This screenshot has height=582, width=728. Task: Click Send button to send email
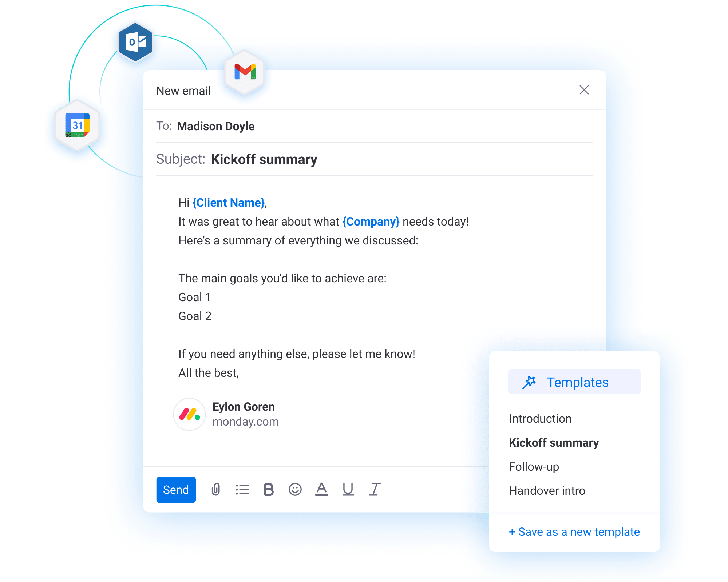coord(176,489)
